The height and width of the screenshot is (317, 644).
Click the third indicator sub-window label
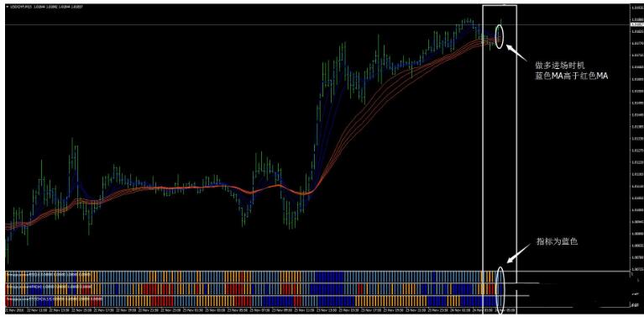pyautogui.click(x=54, y=299)
